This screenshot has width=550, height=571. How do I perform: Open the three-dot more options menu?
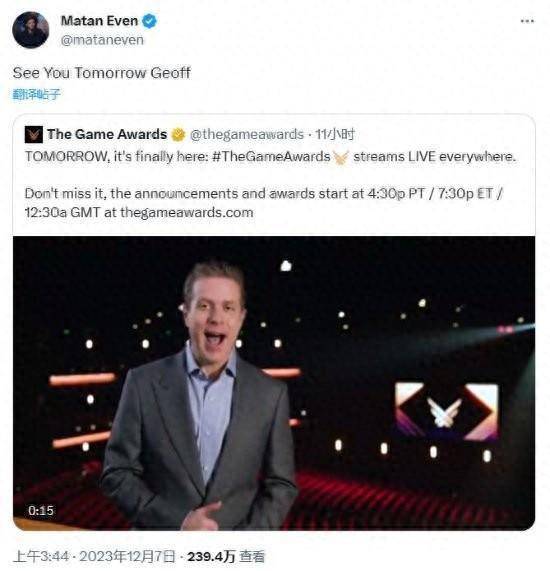tap(527, 21)
